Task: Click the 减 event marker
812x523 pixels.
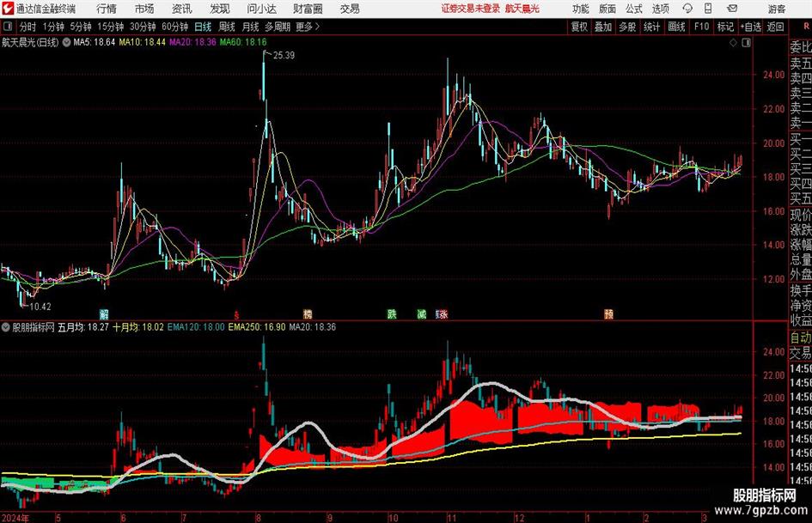Action: (x=422, y=313)
